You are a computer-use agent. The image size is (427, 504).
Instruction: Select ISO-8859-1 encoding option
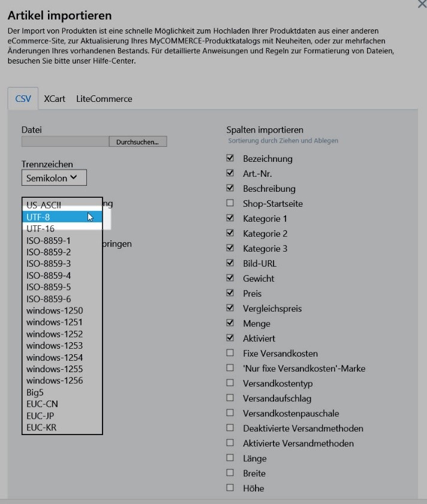tap(62, 240)
